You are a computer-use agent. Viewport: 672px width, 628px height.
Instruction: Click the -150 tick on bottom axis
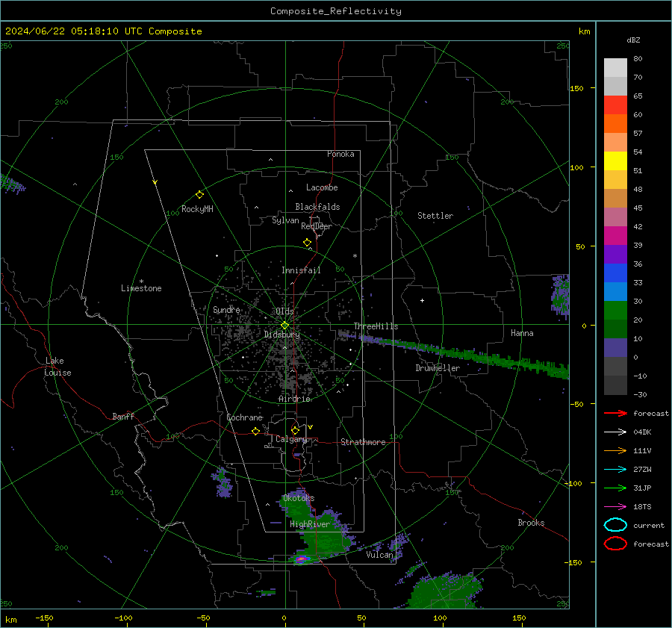tap(44, 618)
